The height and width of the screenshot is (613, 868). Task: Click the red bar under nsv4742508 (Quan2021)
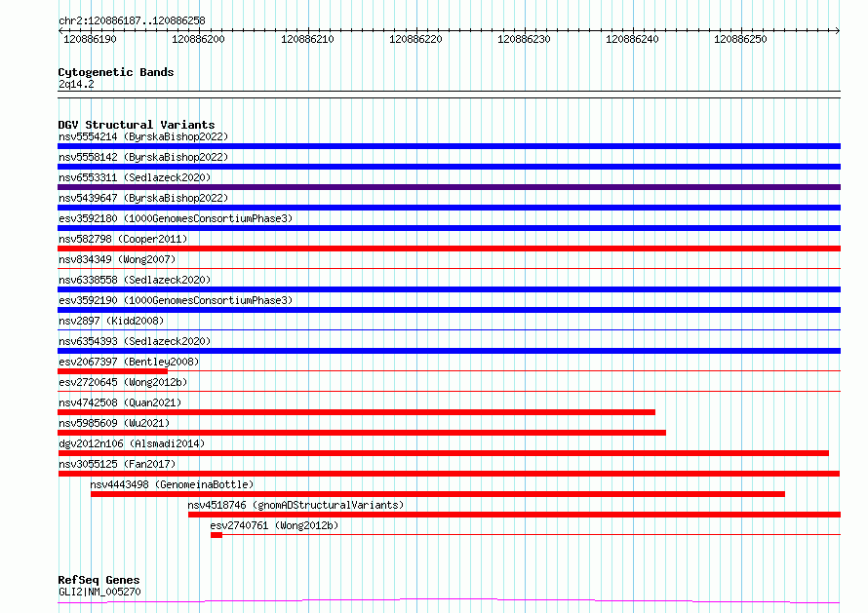357,412
